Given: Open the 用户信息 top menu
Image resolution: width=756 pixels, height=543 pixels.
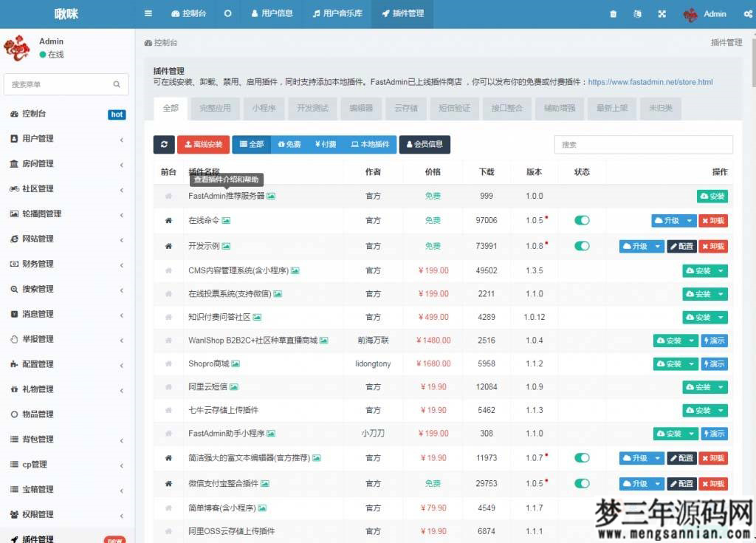Looking at the screenshot, I should pos(272,13).
